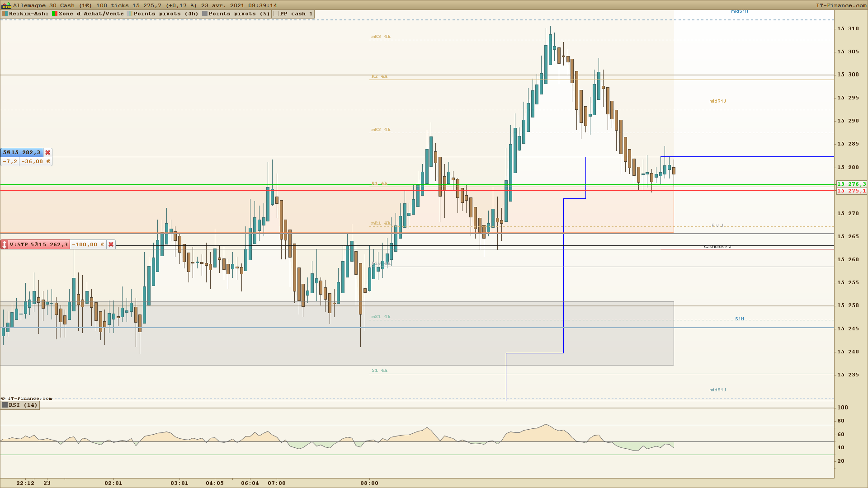868x488 pixels.
Task: Open the Points pivots (4h) settings label
Action: pos(165,14)
